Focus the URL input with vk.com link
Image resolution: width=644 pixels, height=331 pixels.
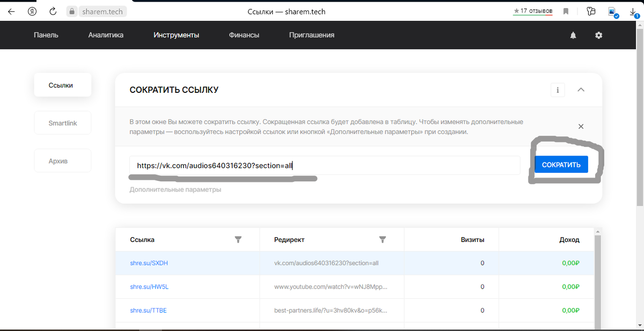click(325, 165)
